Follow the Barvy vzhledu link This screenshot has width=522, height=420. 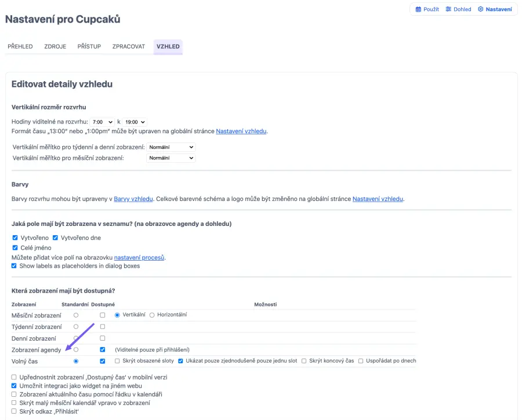point(133,199)
